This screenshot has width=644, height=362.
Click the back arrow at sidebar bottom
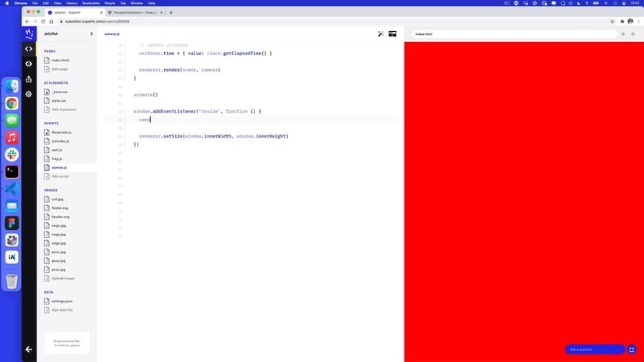29,350
